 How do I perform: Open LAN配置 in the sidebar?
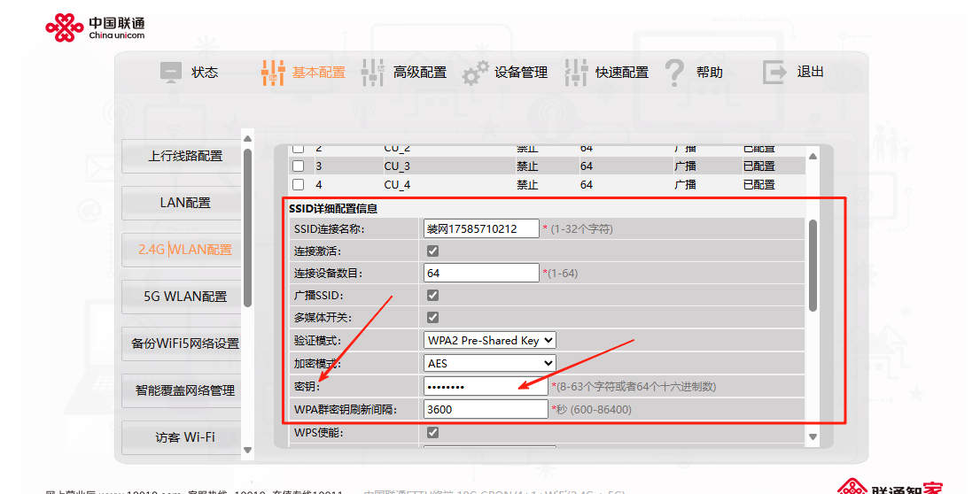click(x=182, y=203)
